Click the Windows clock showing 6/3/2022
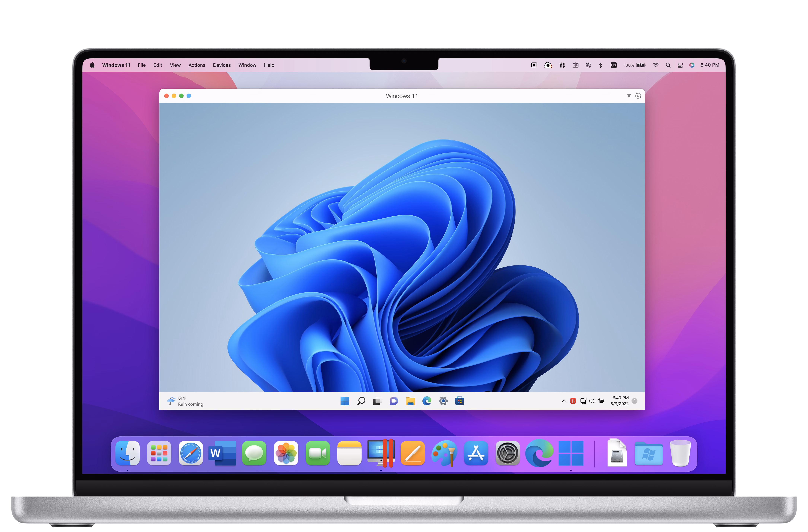 [x=620, y=401]
